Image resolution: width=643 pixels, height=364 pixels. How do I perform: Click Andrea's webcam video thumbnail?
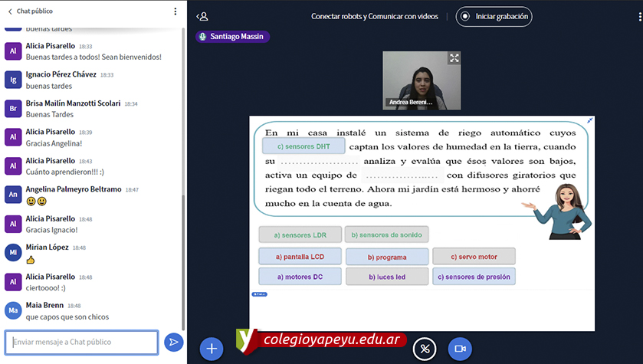point(421,80)
